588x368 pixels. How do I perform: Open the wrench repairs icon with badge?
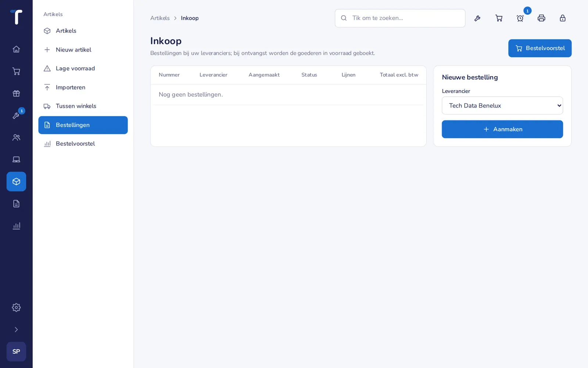(x=16, y=115)
